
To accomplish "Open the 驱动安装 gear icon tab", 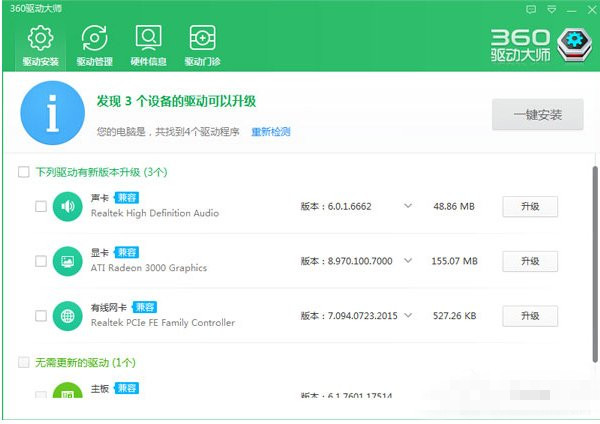I will click(41, 45).
